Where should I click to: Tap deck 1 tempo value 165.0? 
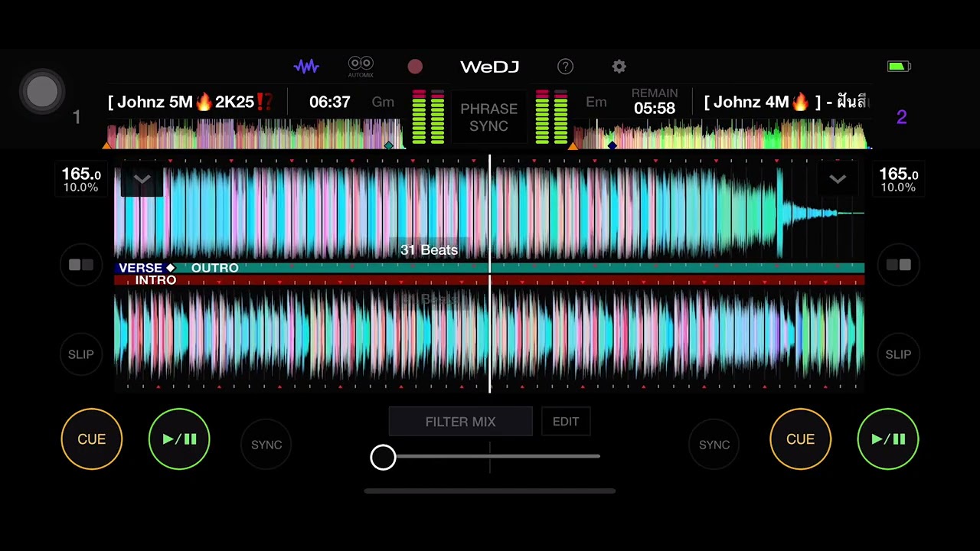tap(81, 175)
